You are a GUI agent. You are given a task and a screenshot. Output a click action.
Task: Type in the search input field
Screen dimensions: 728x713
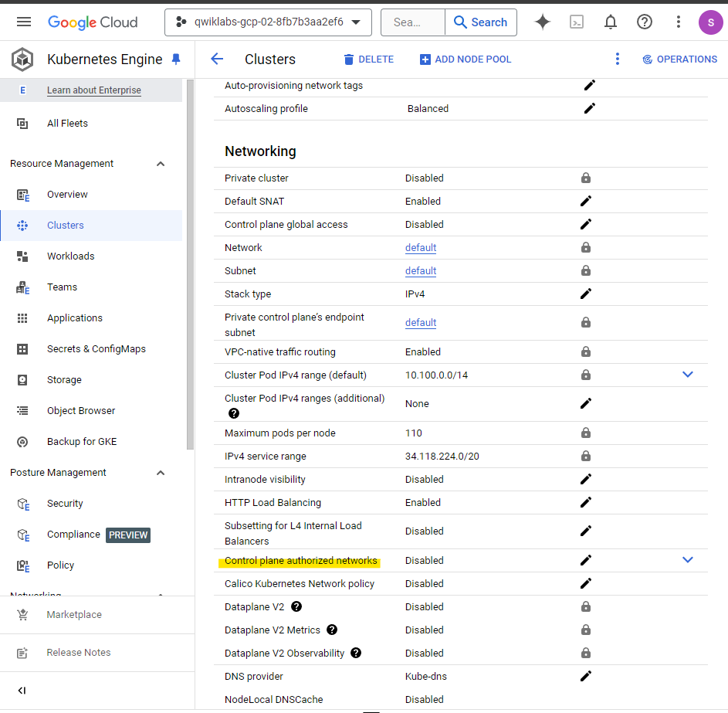tap(412, 22)
